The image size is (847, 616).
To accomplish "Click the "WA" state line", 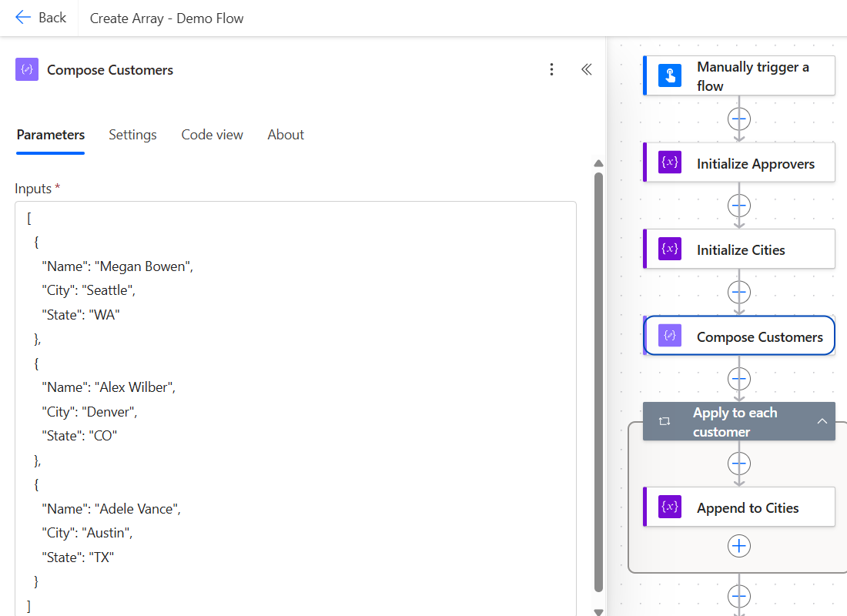I will [81, 315].
